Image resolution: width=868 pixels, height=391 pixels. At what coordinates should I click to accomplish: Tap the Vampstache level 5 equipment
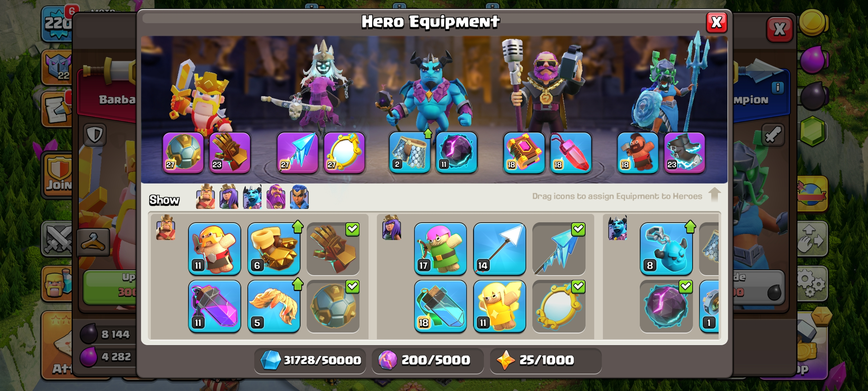(x=274, y=306)
